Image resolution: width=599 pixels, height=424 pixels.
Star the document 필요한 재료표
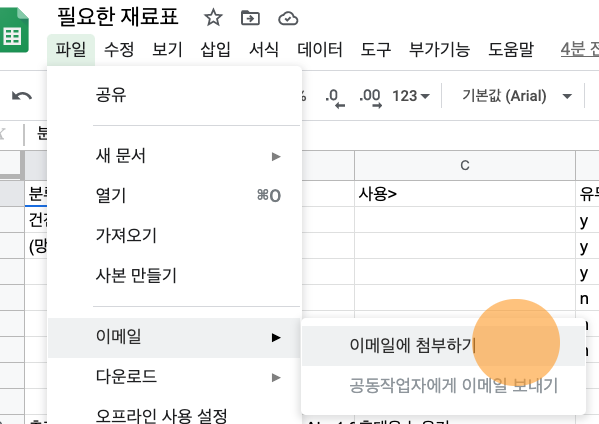click(213, 18)
